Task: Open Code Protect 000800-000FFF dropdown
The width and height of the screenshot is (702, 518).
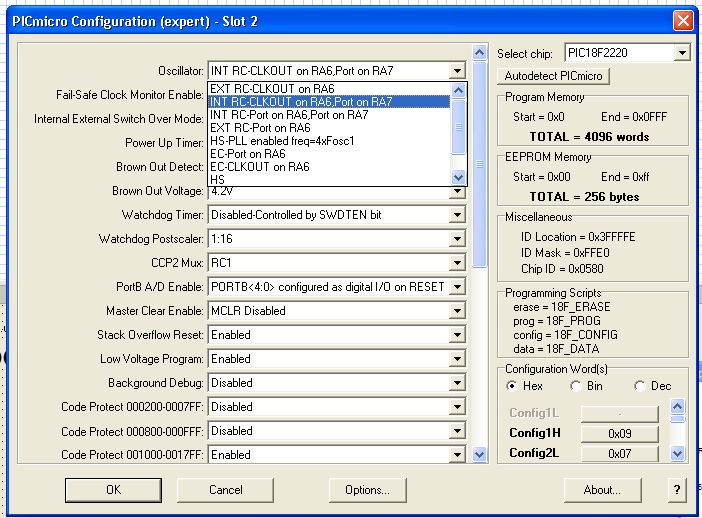Action: click(x=457, y=431)
